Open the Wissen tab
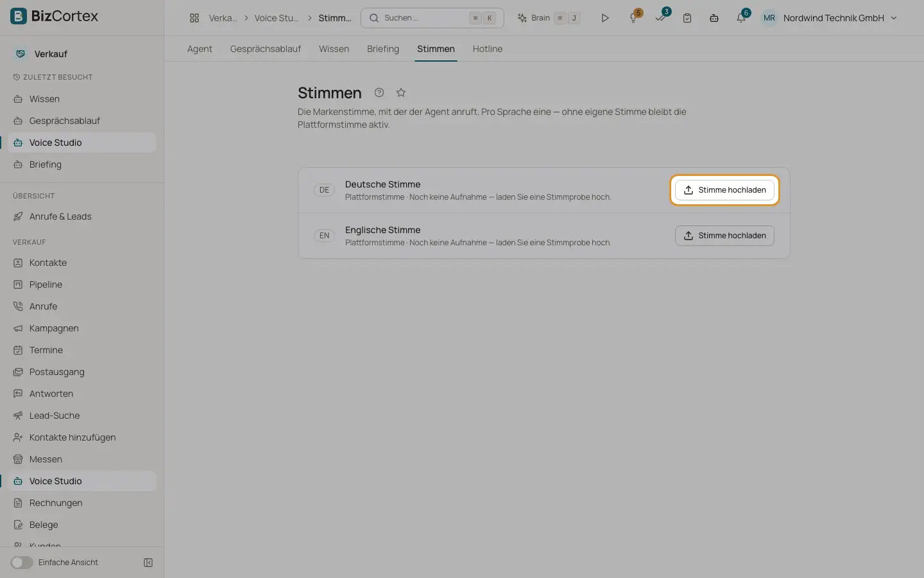The height and width of the screenshot is (578, 924). (334, 49)
